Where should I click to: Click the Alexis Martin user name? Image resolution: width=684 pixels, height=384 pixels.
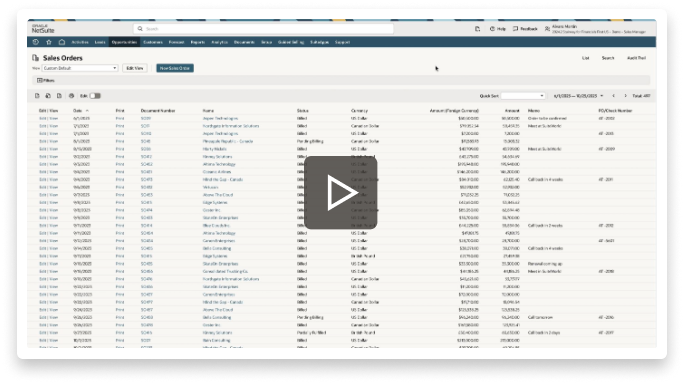point(564,27)
